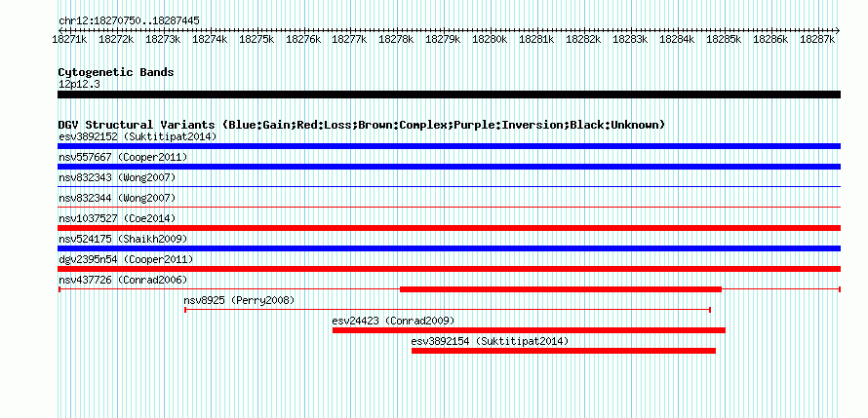The width and height of the screenshot is (868, 418).
Task: Select the nsv524175 (Shaikh2009) blue bar
Action: pyautogui.click(x=449, y=248)
